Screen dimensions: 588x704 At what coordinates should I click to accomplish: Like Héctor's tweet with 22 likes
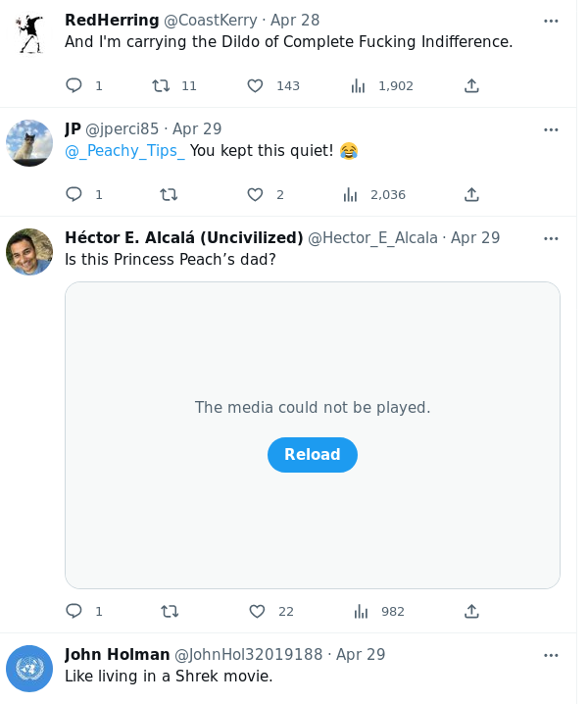(257, 611)
